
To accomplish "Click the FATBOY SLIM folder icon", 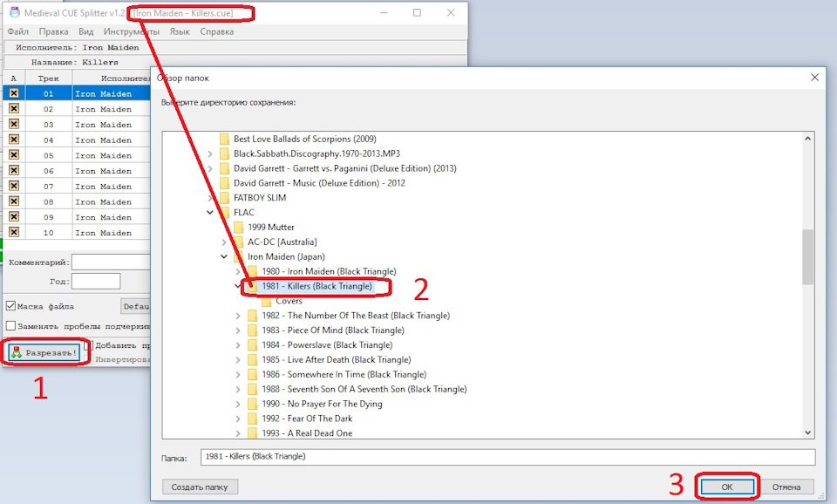I will click(x=225, y=198).
